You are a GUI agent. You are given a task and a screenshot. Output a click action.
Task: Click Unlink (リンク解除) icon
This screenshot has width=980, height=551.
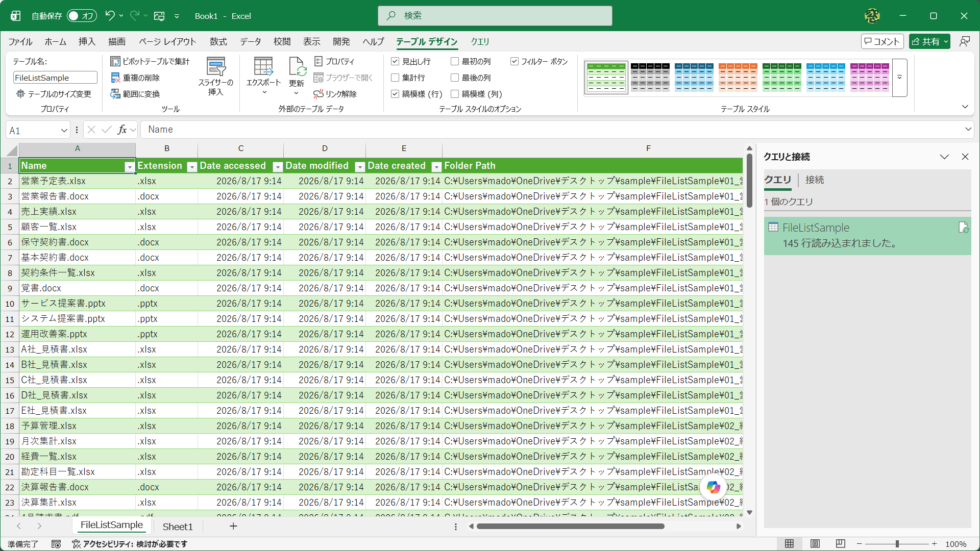(335, 94)
